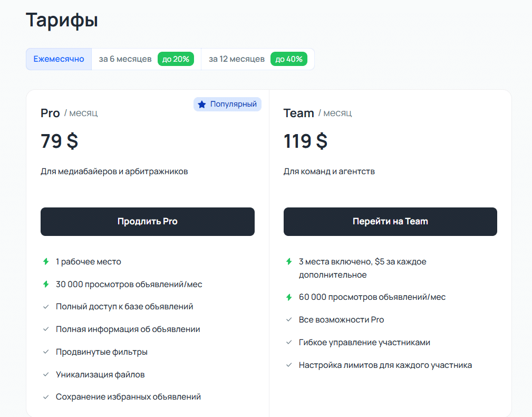Click checkmark next to Уникализация файлов

click(x=46, y=375)
